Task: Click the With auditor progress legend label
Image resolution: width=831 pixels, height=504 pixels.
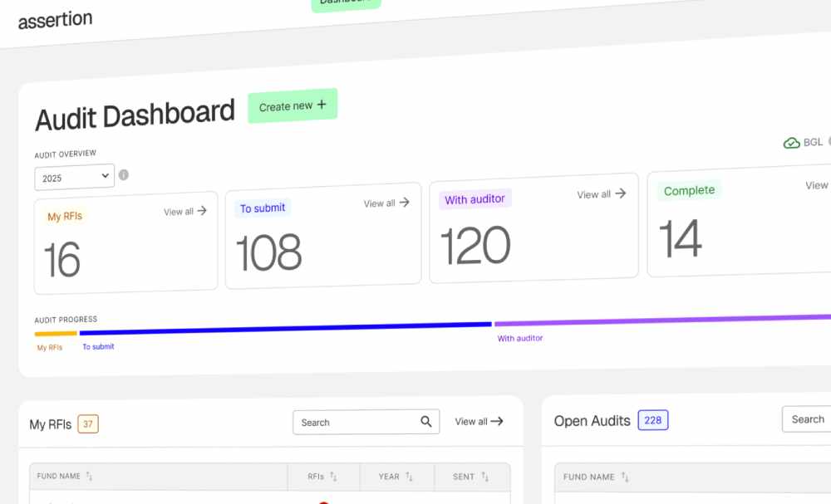Action: (x=520, y=338)
